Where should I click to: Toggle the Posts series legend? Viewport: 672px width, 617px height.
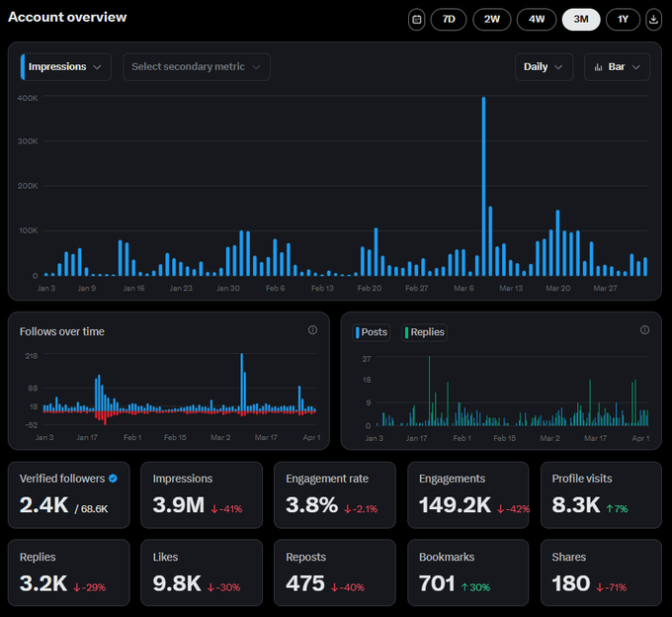click(x=372, y=332)
